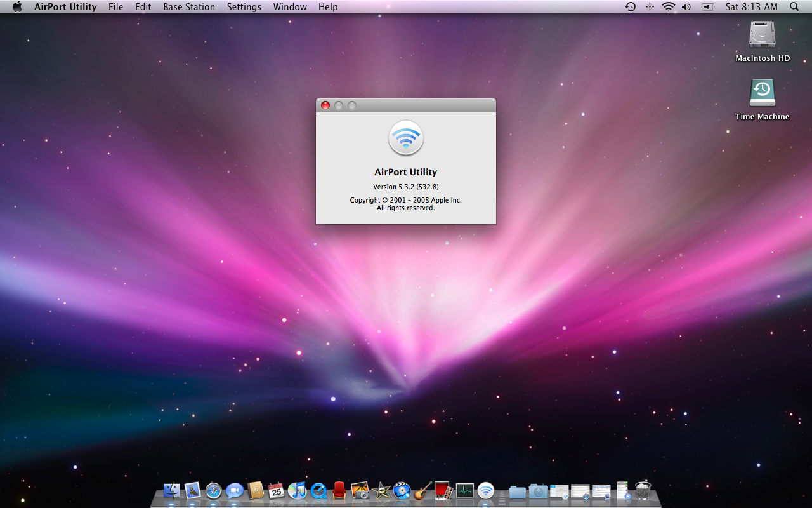Open the Trash in the Dock
The height and width of the screenshot is (508, 812).
pyautogui.click(x=643, y=490)
